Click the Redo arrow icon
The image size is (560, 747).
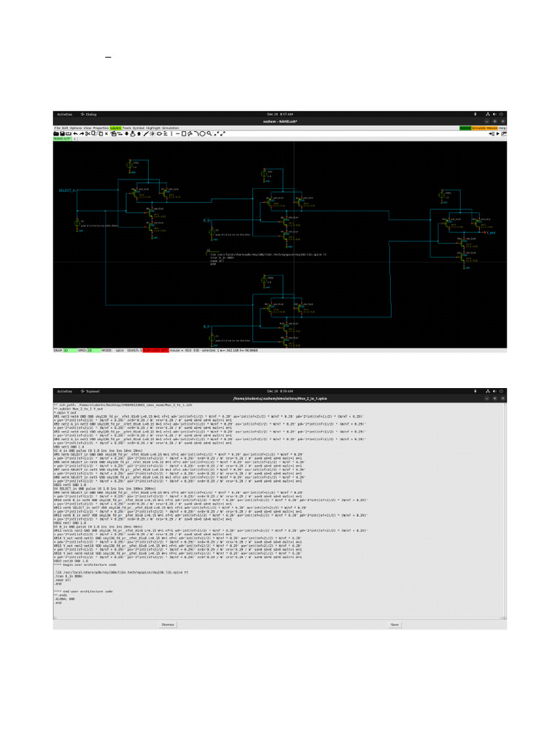click(82, 133)
